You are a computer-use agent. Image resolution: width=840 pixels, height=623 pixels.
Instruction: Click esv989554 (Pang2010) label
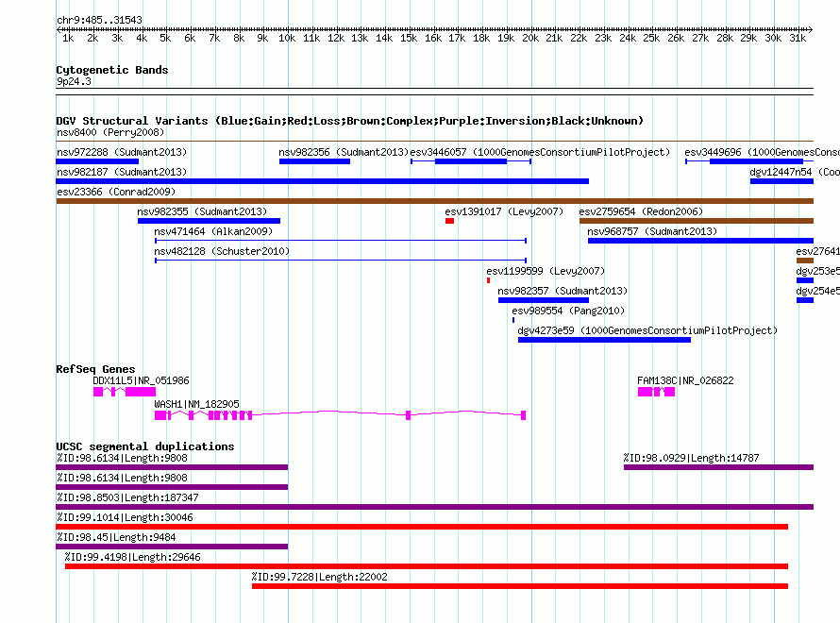coord(568,311)
